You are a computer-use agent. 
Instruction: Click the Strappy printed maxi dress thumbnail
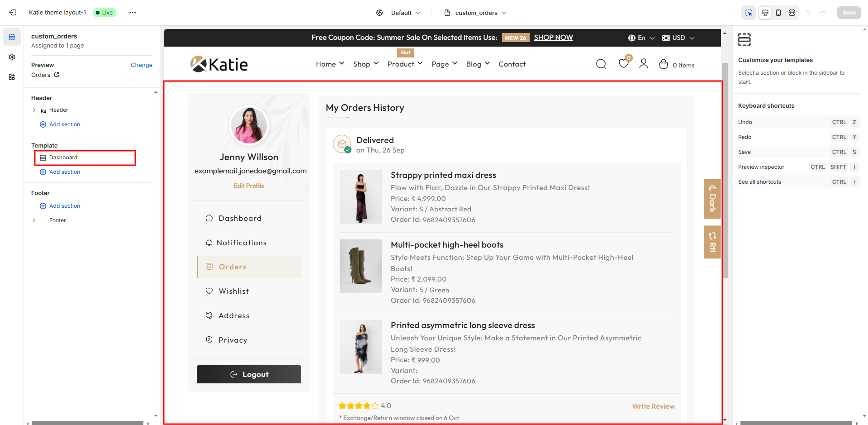tap(360, 196)
